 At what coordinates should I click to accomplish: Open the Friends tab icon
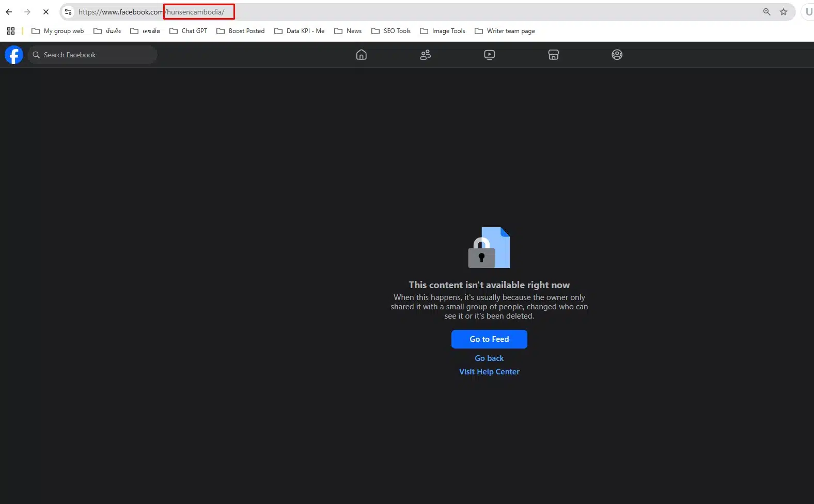426,55
